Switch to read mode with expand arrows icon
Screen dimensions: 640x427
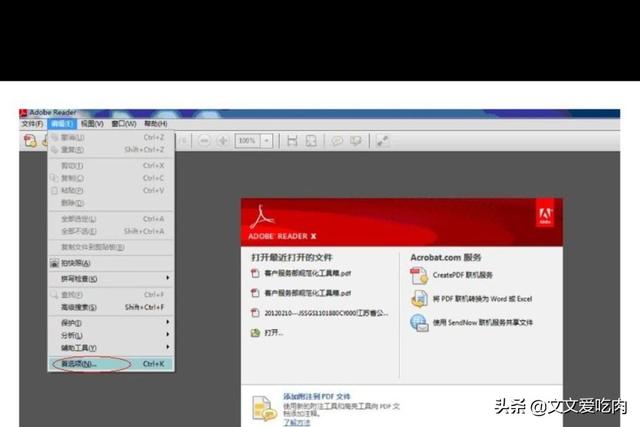tap(382, 141)
